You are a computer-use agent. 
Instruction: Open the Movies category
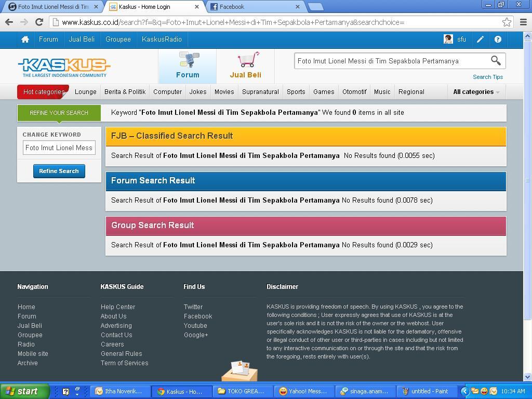tap(224, 92)
